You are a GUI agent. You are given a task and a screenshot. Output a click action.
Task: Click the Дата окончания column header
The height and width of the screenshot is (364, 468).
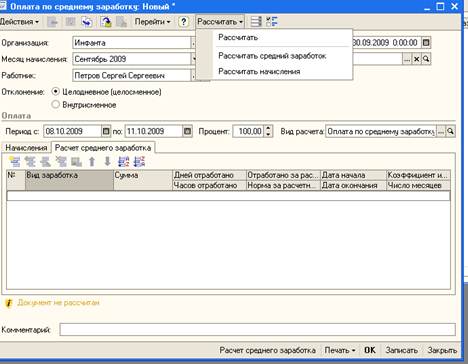(353, 185)
